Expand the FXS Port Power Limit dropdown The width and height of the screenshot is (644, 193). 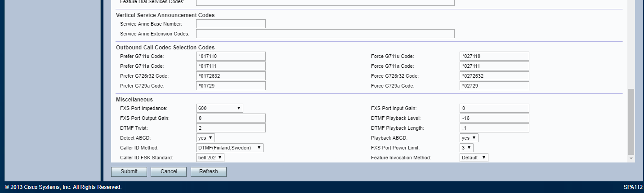coord(466,148)
